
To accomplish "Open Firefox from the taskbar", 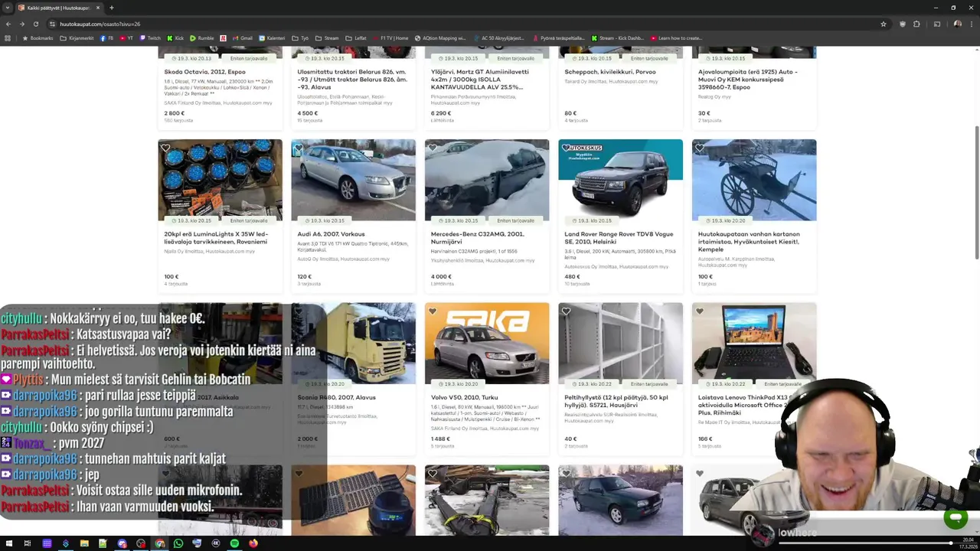I will click(x=253, y=543).
